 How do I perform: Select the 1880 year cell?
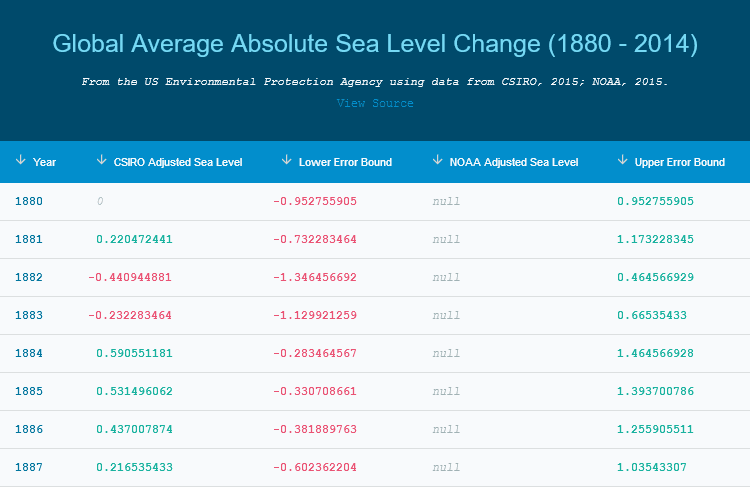coord(29,201)
